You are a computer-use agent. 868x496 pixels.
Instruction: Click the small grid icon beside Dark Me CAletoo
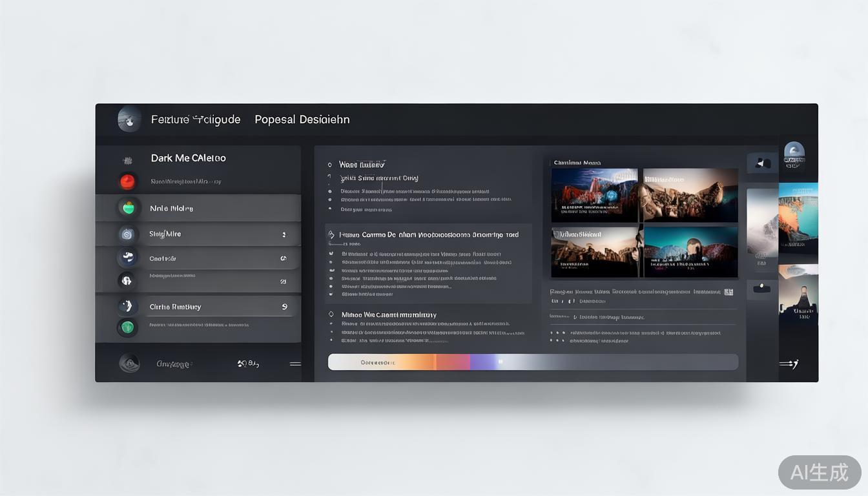pos(127,160)
